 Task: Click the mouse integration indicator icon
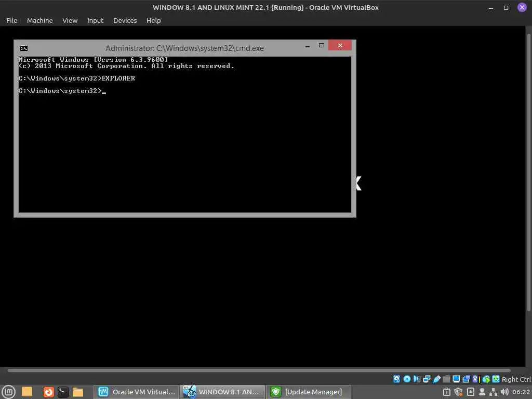click(x=486, y=379)
